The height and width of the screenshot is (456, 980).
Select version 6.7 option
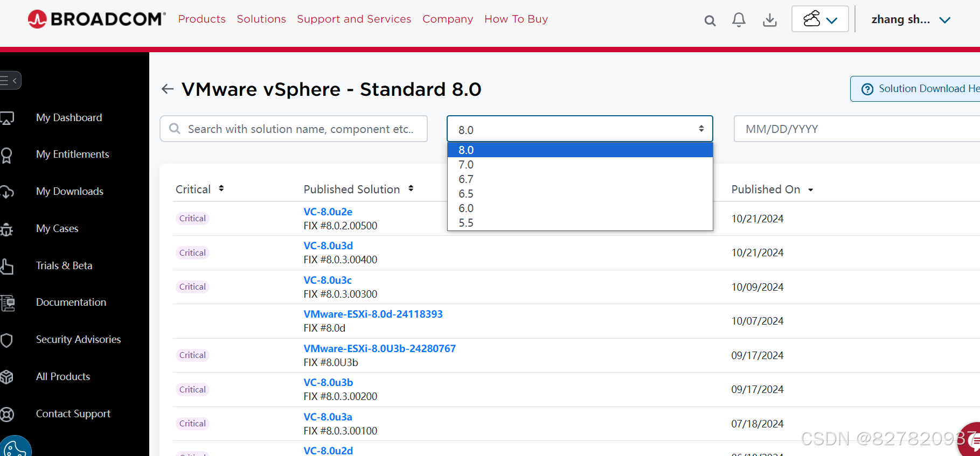[580, 179]
